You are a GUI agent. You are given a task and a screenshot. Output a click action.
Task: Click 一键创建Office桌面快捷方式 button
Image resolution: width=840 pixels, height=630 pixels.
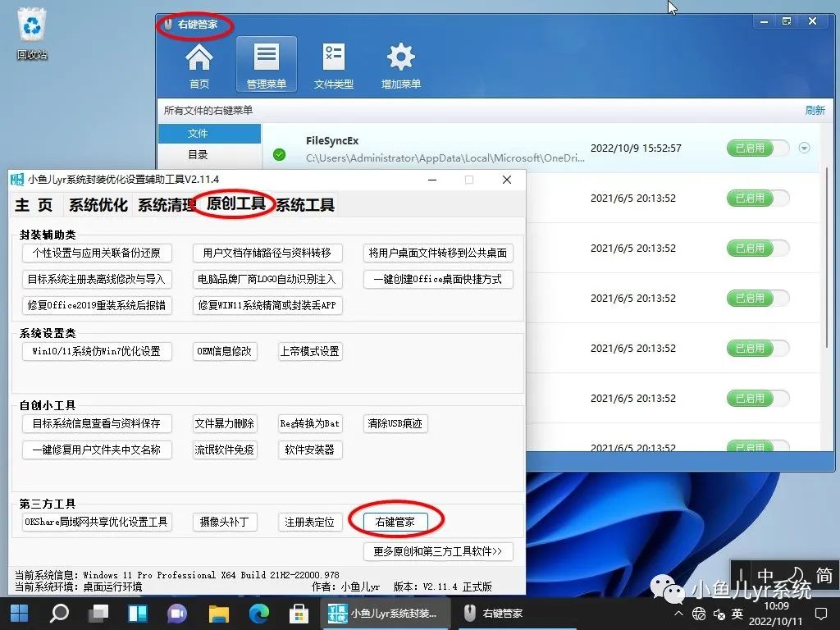click(438, 279)
